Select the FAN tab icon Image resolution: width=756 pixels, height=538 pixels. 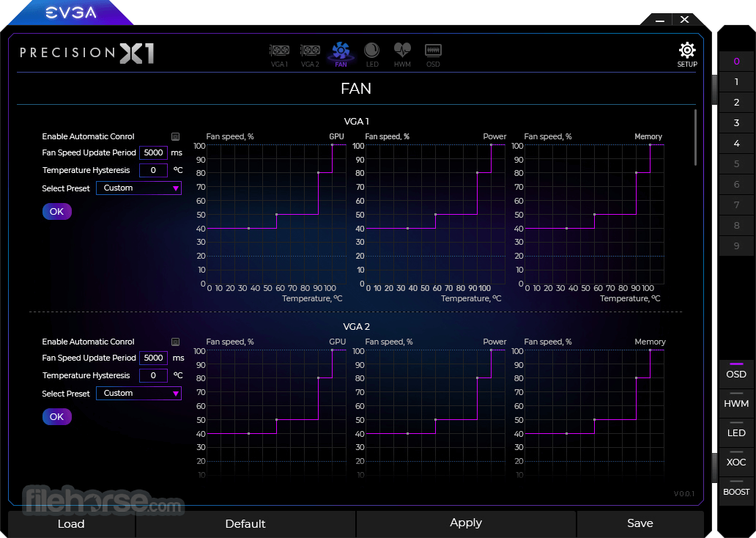tap(341, 54)
